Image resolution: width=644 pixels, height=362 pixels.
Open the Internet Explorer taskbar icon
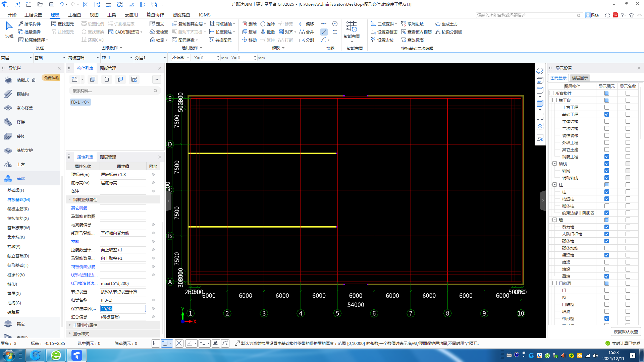(56, 355)
